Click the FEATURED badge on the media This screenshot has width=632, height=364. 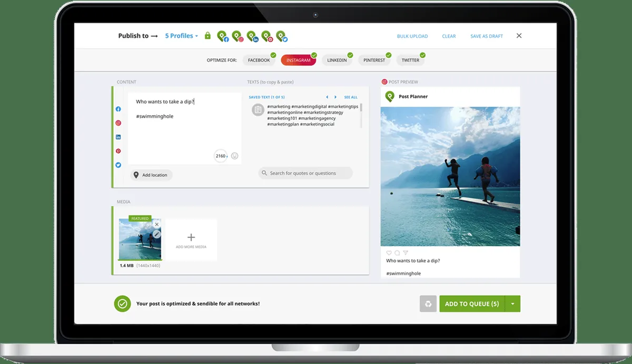140,218
